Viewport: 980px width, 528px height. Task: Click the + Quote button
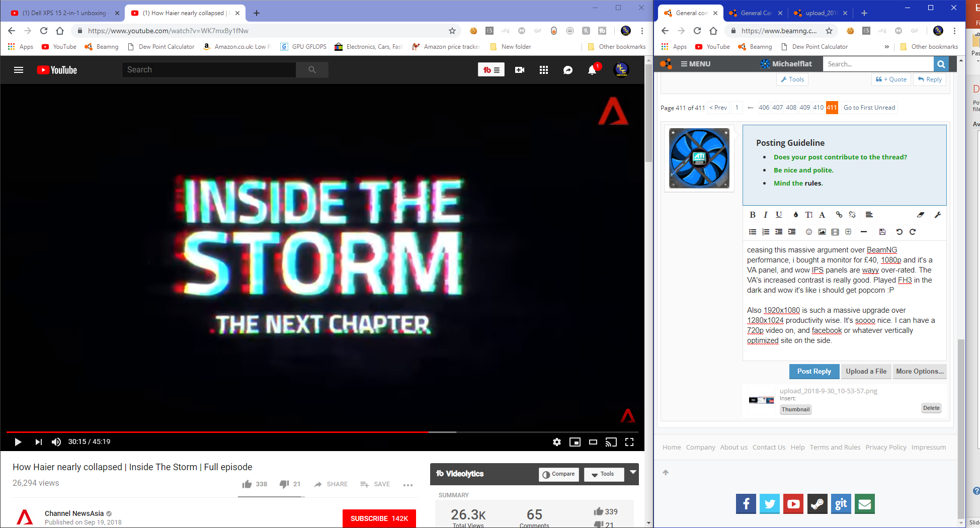(x=891, y=79)
